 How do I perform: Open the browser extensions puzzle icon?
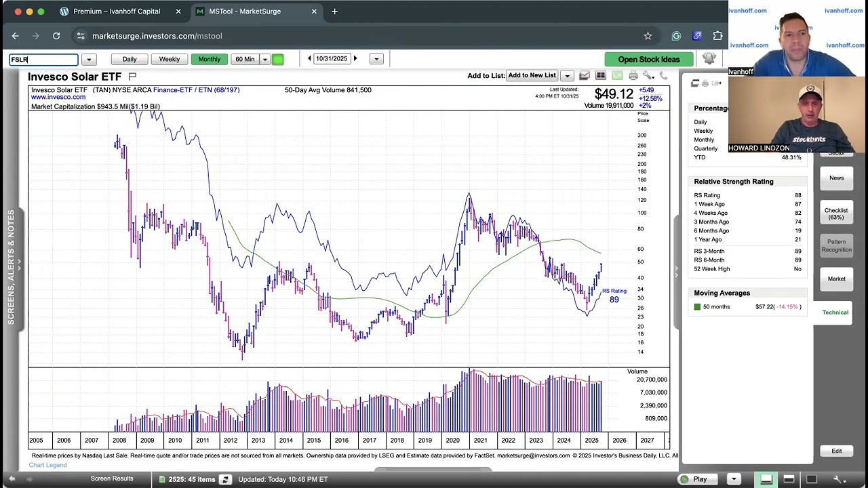718,36
